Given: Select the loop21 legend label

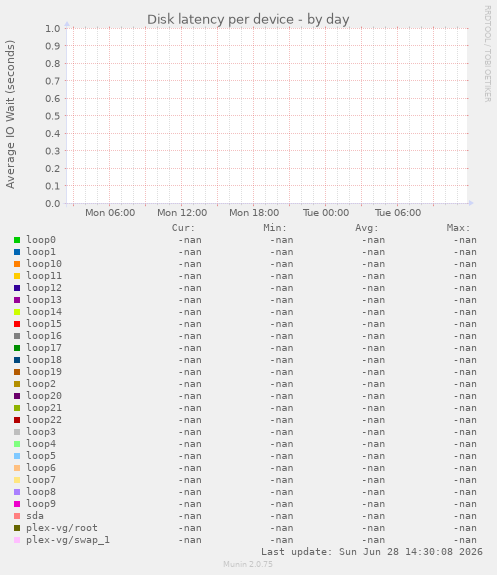Looking at the screenshot, I should click(x=44, y=408).
